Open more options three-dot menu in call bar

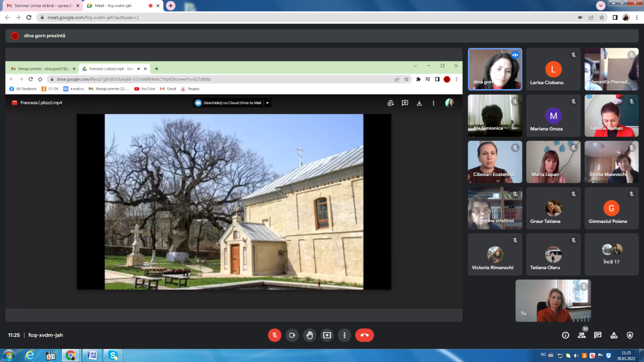(344, 335)
